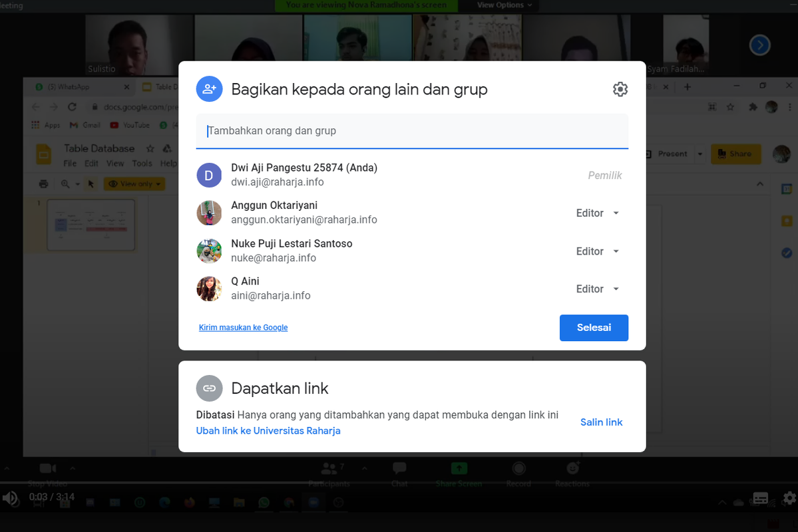This screenshot has width=798, height=532.
Task: Click Q Aini's profile picture
Action: point(209,289)
